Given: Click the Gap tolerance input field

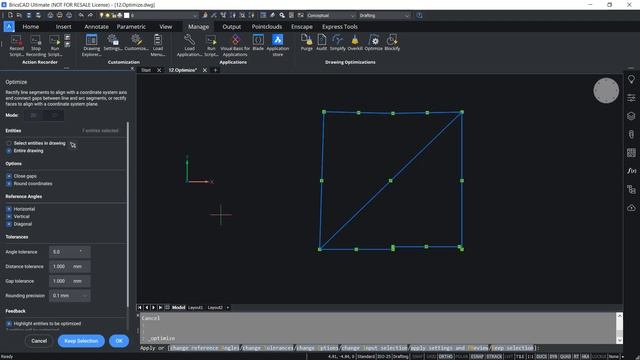Looking at the screenshot, I should tap(69, 281).
